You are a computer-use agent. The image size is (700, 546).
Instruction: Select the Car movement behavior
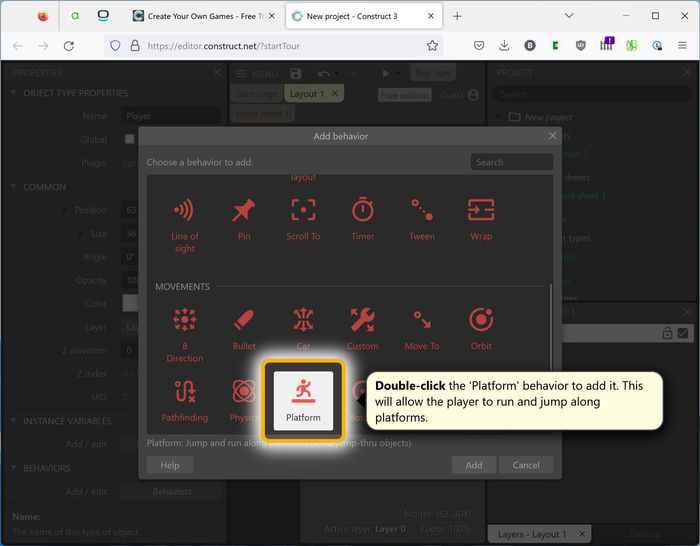(x=303, y=329)
